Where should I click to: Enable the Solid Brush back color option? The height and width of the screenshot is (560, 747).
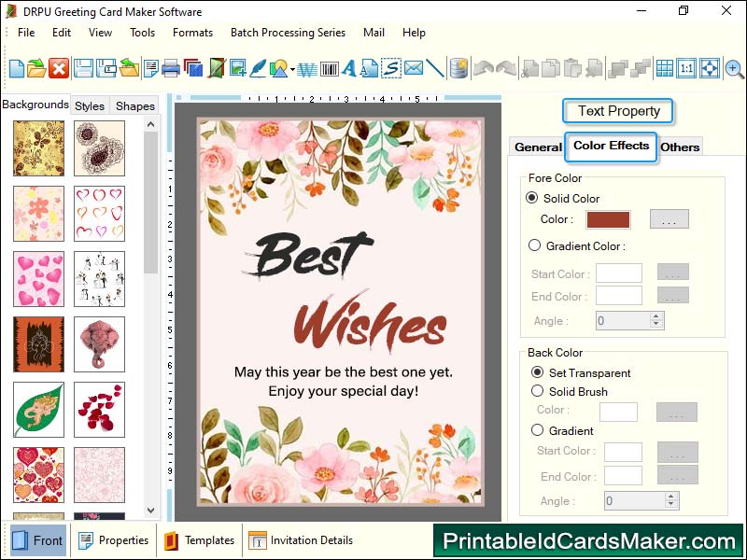pyautogui.click(x=537, y=391)
